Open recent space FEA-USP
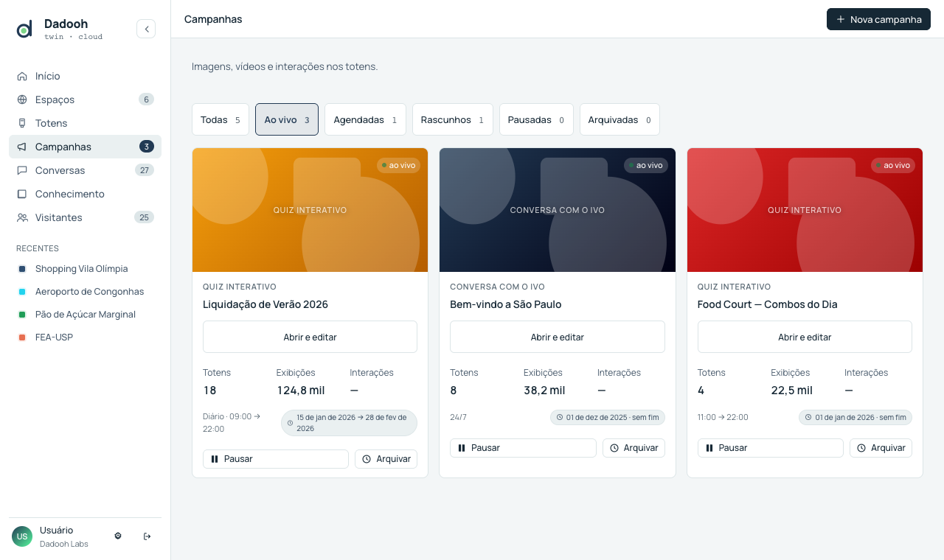The image size is (944, 560). 85,337
